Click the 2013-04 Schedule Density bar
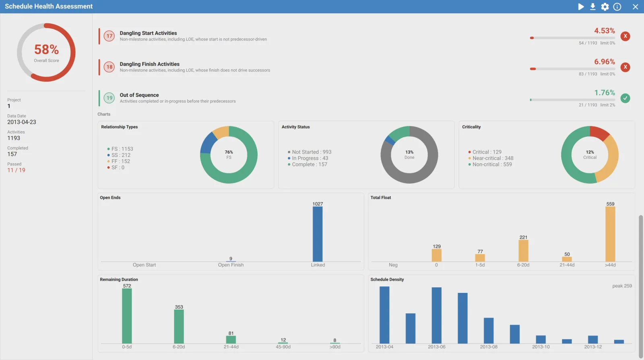The image size is (644, 360). click(384, 315)
